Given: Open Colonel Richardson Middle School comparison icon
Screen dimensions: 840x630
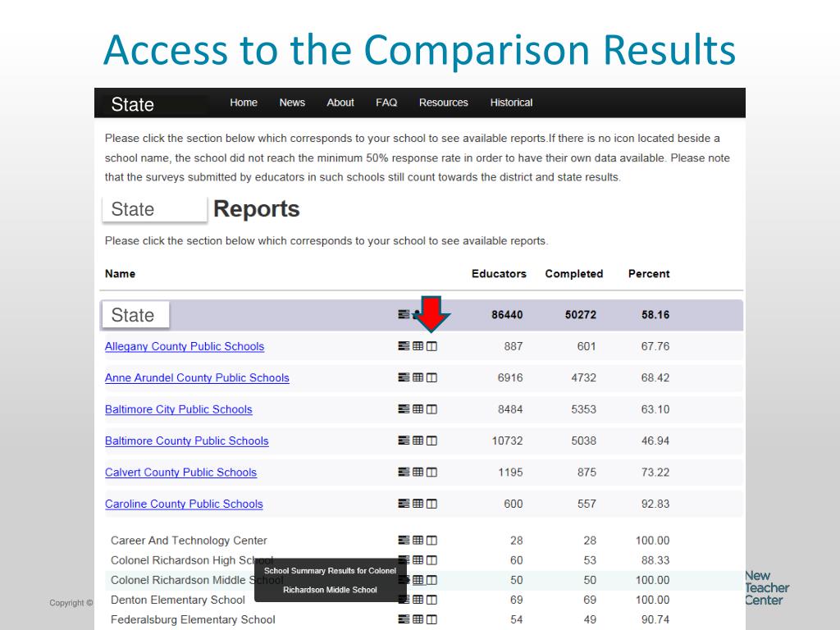Looking at the screenshot, I should tap(431, 580).
